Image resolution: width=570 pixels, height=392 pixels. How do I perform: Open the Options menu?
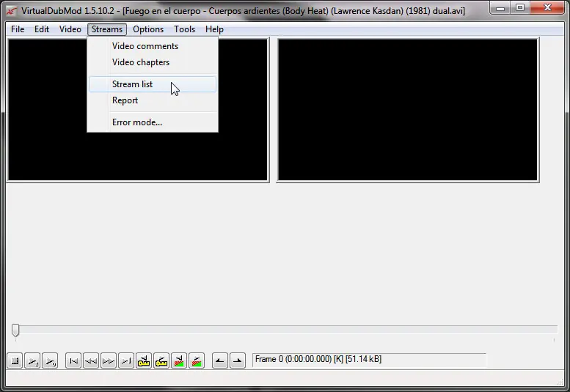(x=148, y=29)
